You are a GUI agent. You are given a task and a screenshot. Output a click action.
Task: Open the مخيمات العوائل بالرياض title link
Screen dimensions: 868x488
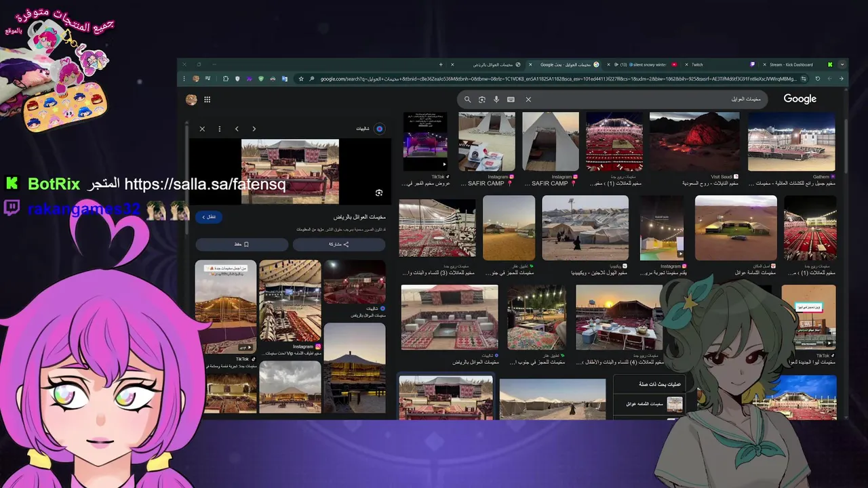click(x=359, y=218)
